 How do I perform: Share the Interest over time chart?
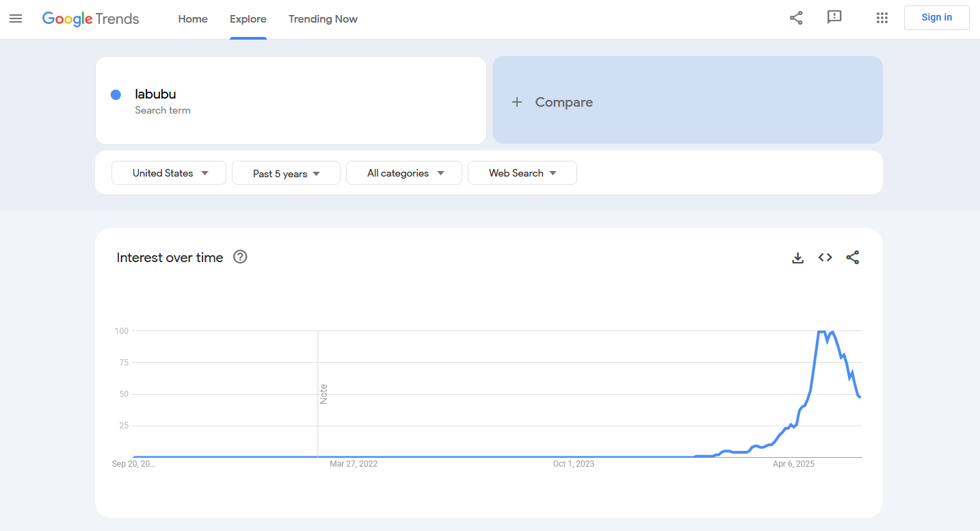[853, 258]
